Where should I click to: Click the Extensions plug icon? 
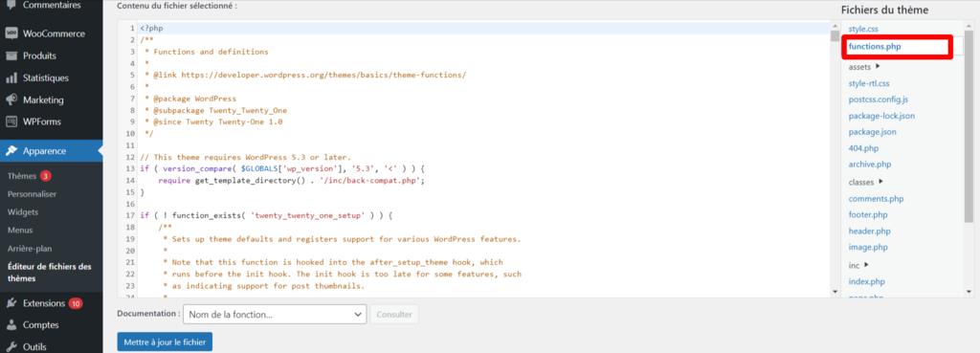pos(11,303)
